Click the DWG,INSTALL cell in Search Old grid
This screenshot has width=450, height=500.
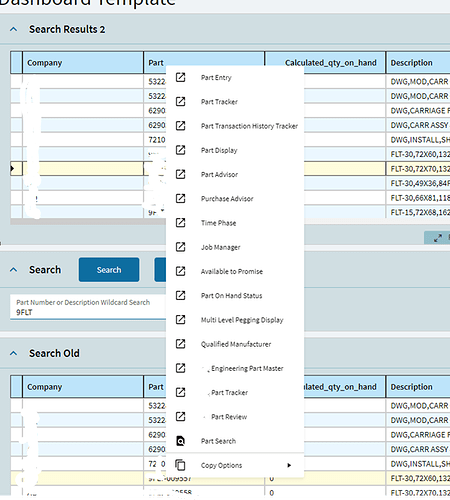coord(418,464)
